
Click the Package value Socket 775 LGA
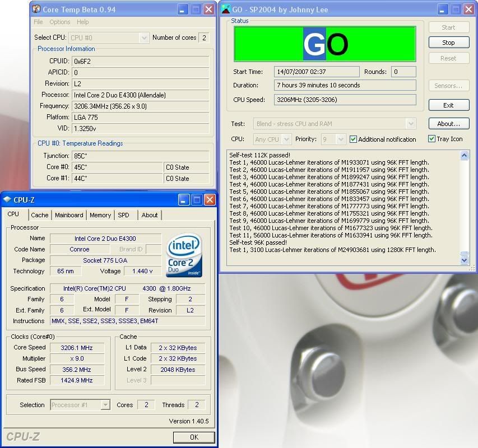coord(105,260)
